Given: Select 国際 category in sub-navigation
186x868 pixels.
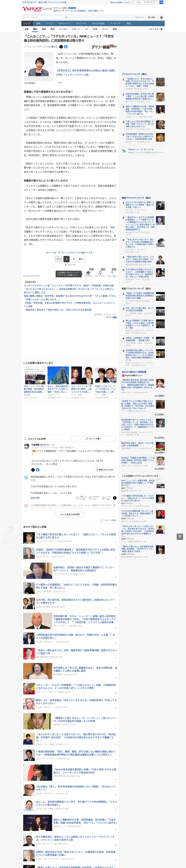Looking at the screenshot, I should click(x=44, y=29).
